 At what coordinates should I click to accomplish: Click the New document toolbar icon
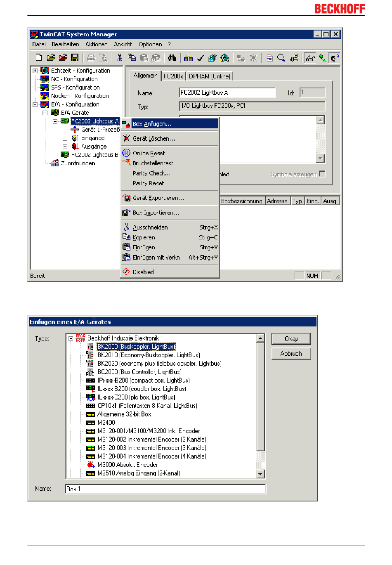[x=39, y=58]
